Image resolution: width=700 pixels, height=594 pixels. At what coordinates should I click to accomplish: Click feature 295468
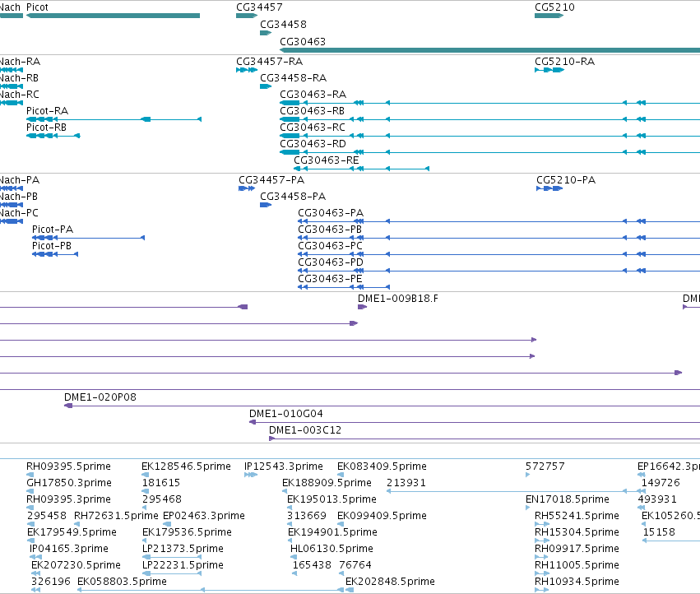(162, 499)
